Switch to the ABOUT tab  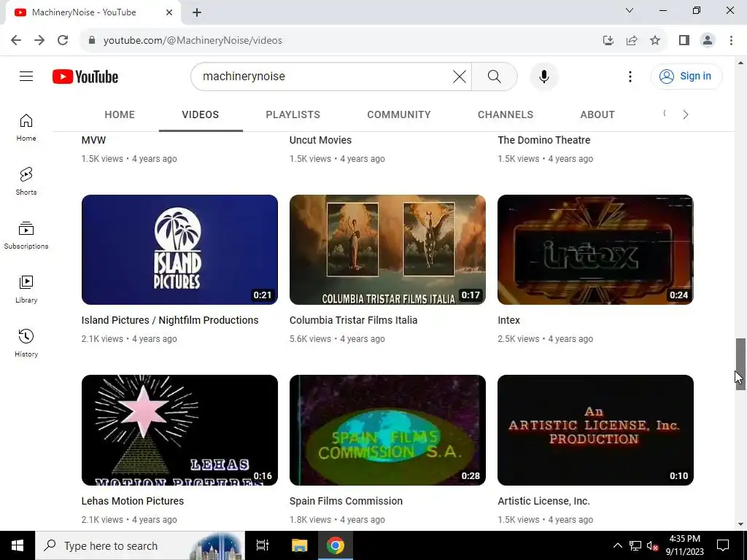click(597, 114)
